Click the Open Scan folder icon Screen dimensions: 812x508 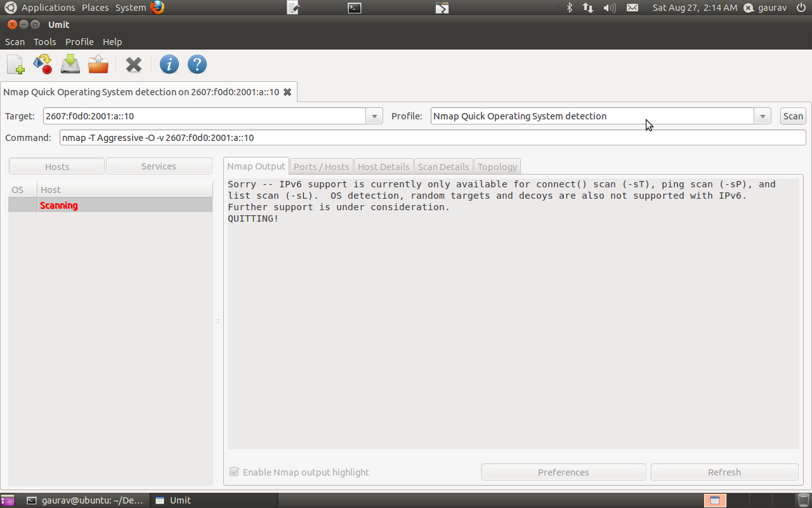pyautogui.click(x=98, y=64)
